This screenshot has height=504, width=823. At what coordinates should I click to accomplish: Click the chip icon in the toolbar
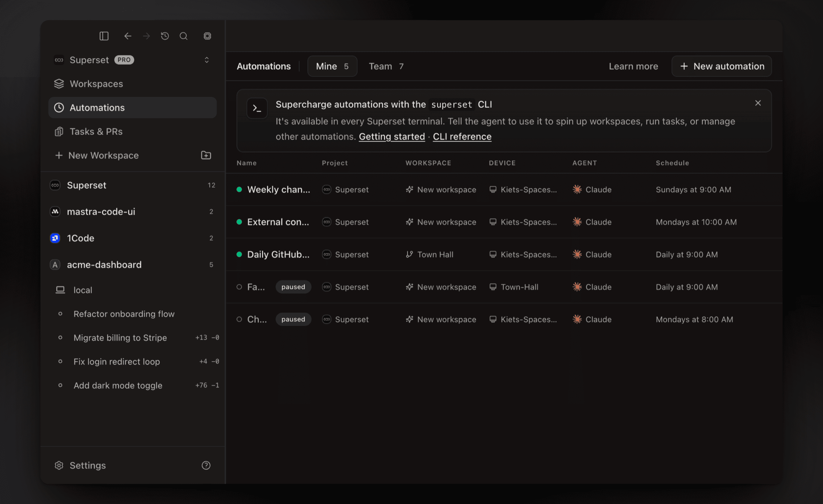(x=207, y=36)
